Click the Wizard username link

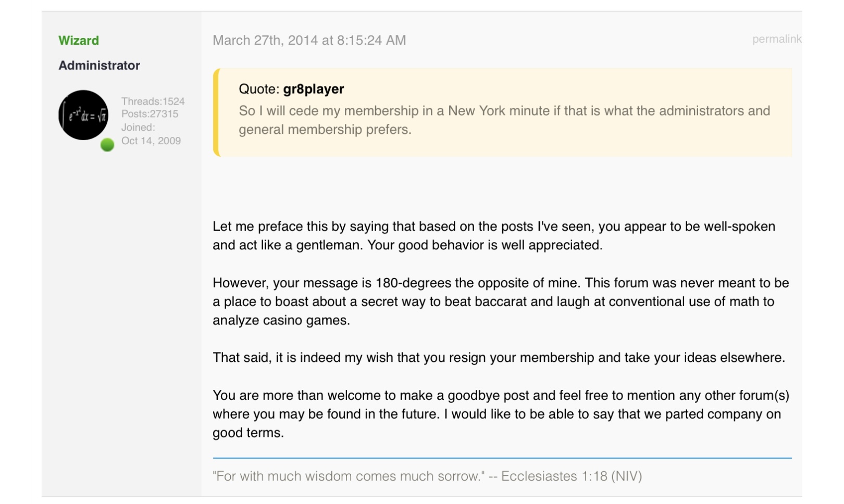point(79,41)
